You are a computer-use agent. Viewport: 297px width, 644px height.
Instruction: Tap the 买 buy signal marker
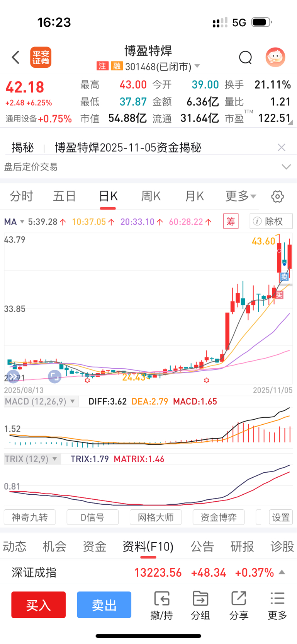[279, 295]
